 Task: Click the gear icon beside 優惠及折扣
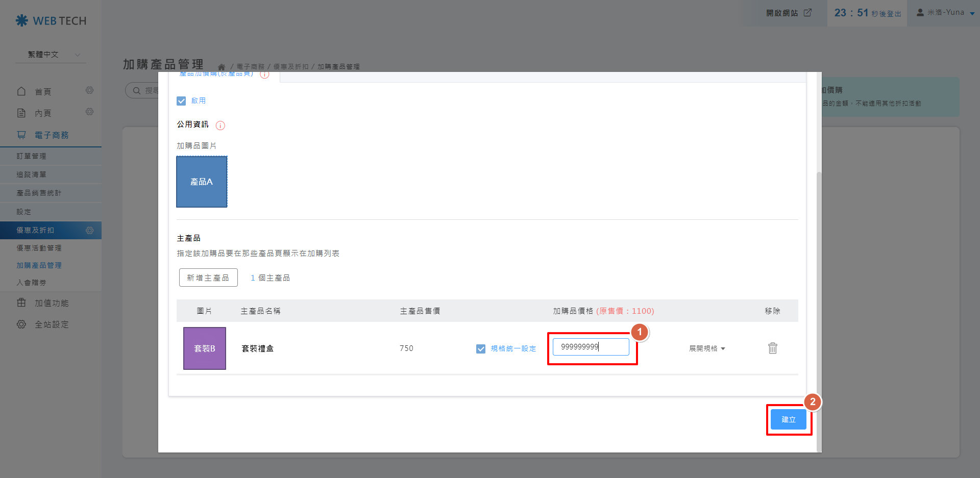coord(89,230)
